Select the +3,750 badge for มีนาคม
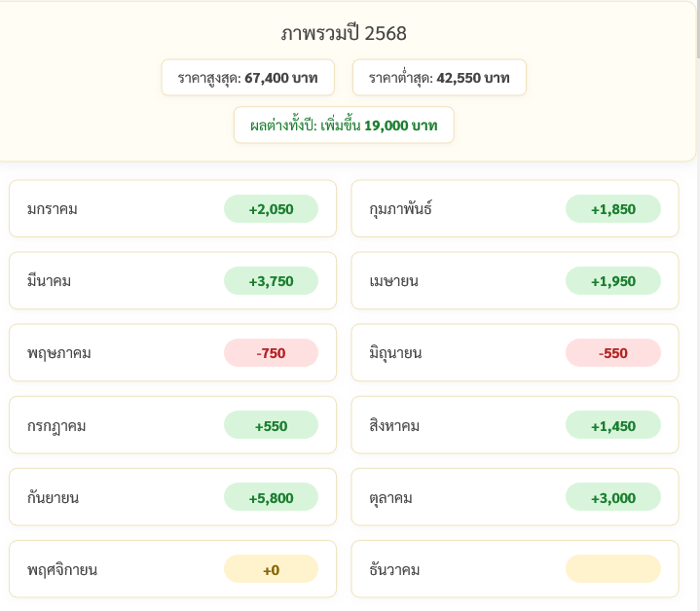The width and height of the screenshot is (700, 611). pyautogui.click(x=271, y=281)
